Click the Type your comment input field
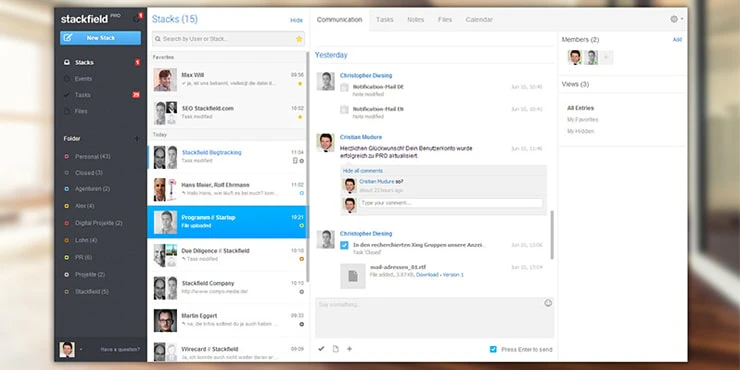 451,203
